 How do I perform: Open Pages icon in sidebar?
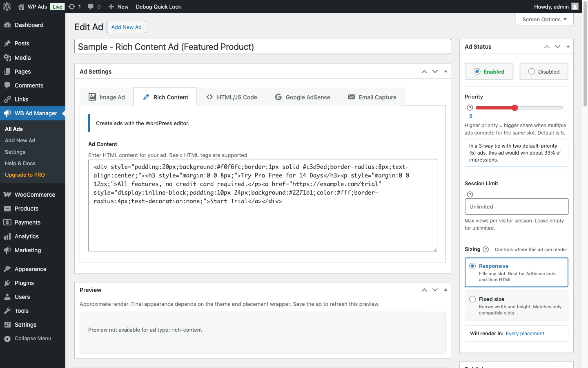pos(7,72)
